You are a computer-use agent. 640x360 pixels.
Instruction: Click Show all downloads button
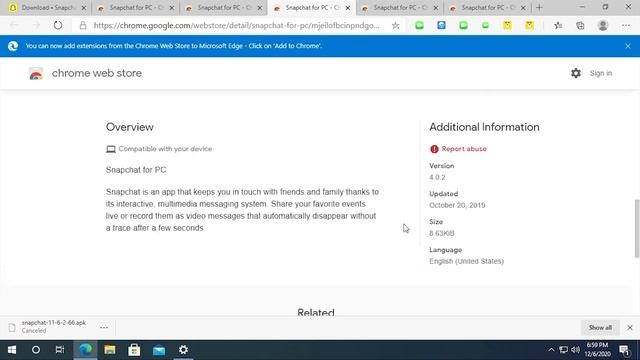pyautogui.click(x=600, y=327)
